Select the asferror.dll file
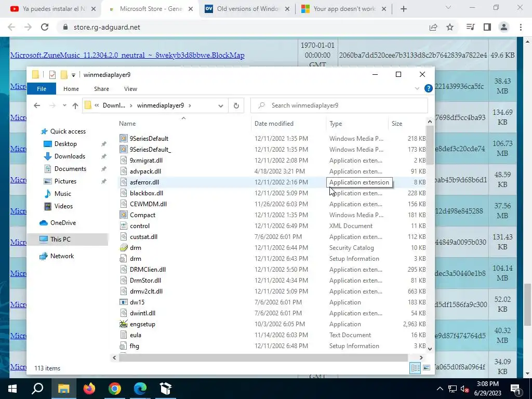 point(144,182)
